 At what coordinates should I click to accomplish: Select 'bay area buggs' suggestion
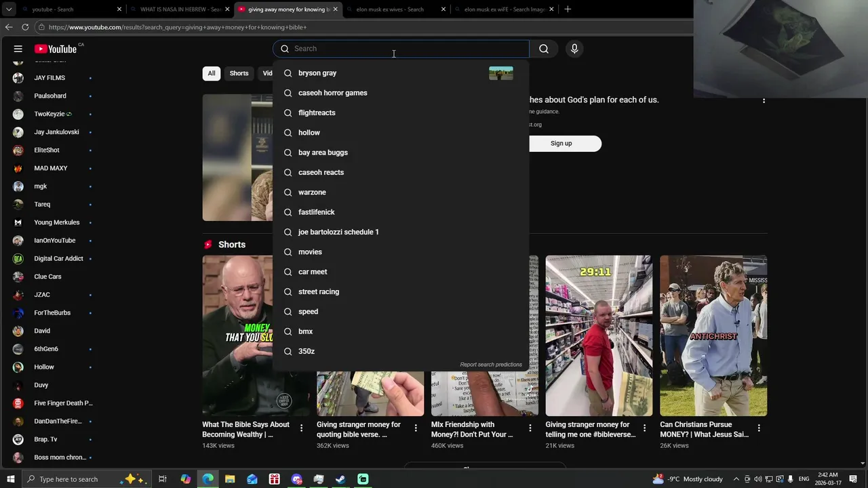point(401,152)
